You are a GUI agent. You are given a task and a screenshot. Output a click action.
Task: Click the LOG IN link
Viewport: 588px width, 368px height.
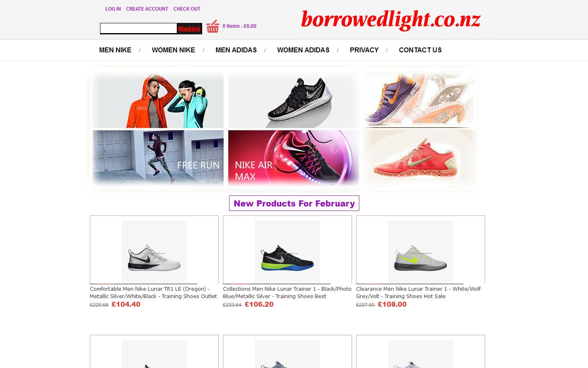113,9
